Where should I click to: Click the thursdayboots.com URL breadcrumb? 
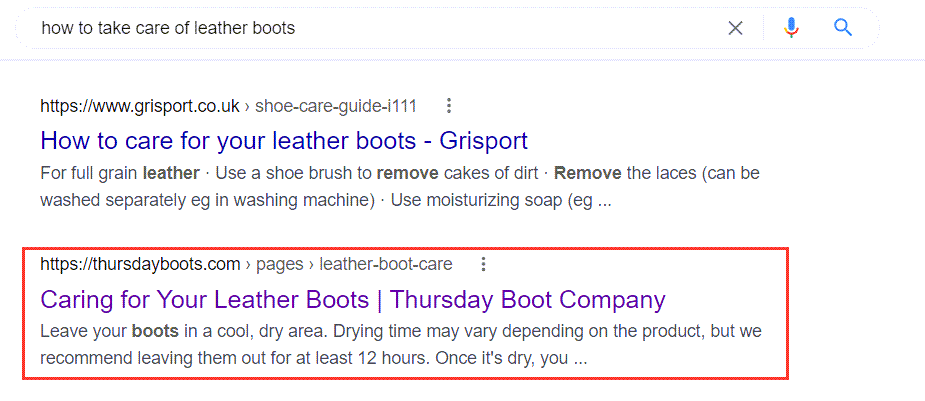pyautogui.click(x=246, y=264)
